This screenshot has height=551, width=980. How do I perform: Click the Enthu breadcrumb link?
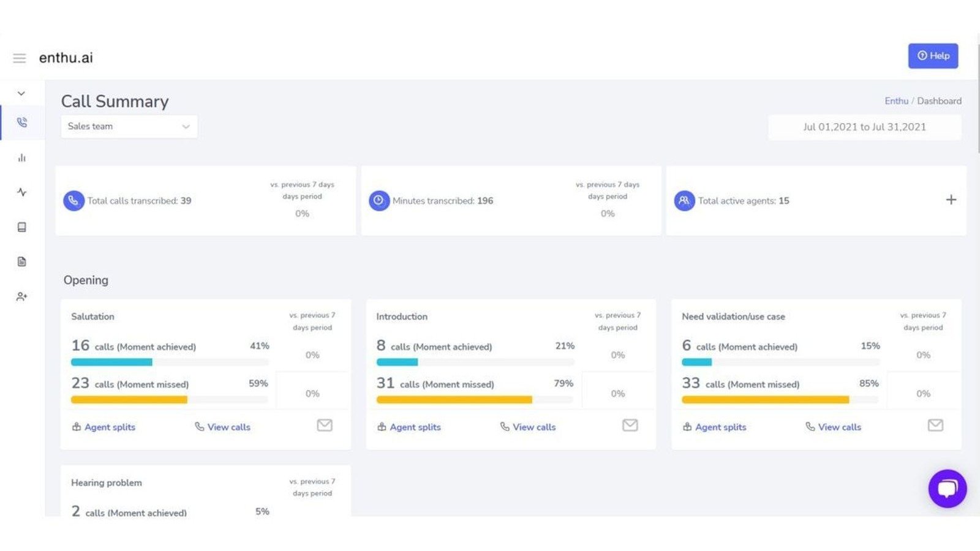tap(896, 100)
